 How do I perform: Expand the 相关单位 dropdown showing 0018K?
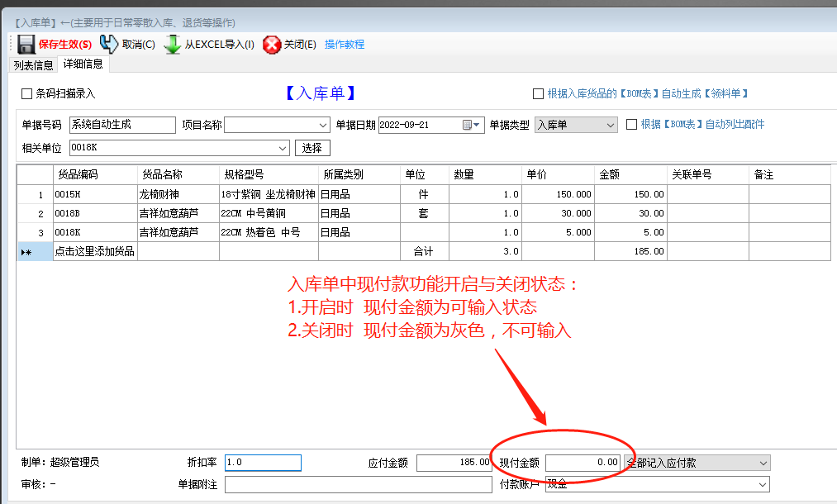[x=282, y=148]
